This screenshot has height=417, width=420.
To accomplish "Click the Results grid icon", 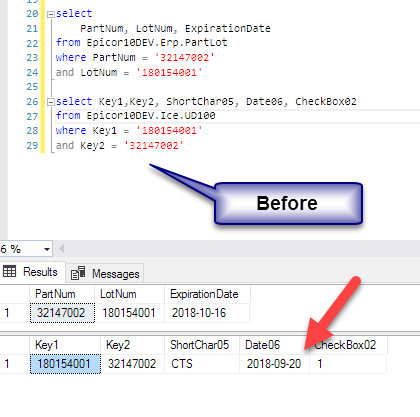I will click(x=9, y=272).
